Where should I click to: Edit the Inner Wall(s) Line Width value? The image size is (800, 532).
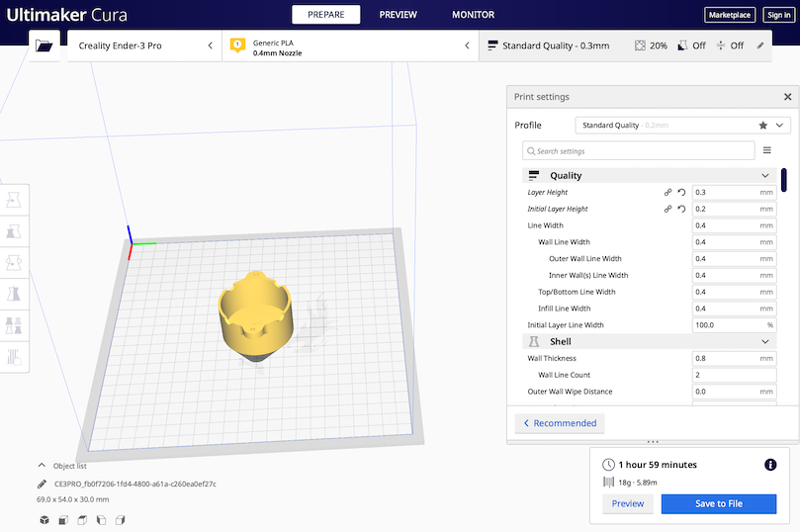(x=734, y=275)
